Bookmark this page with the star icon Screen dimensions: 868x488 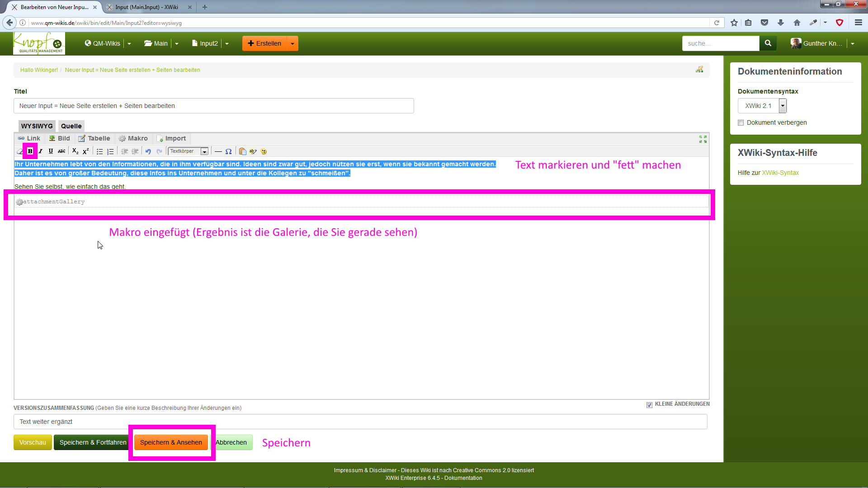[x=734, y=23]
